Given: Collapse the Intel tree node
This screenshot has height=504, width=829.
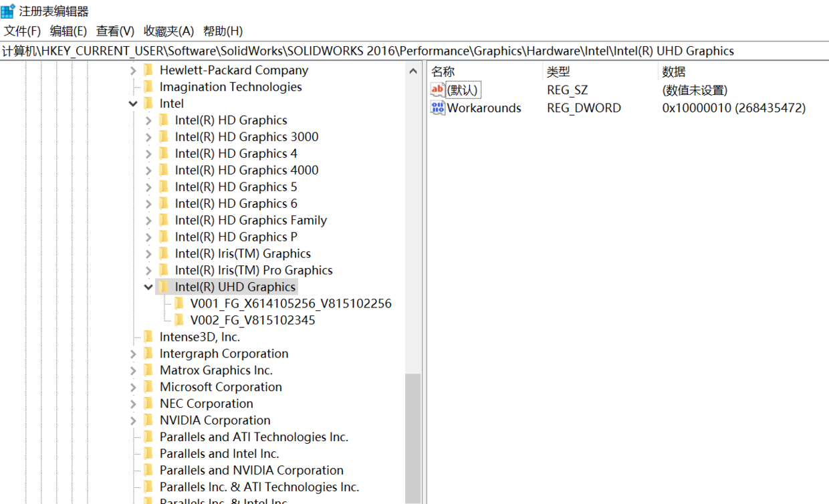Looking at the screenshot, I should tap(133, 104).
